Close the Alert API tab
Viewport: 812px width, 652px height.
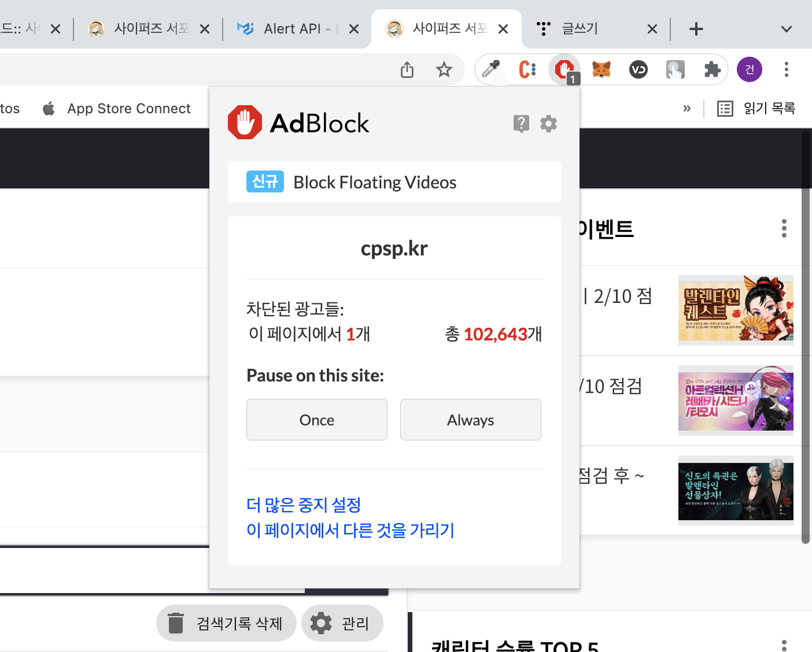click(354, 29)
